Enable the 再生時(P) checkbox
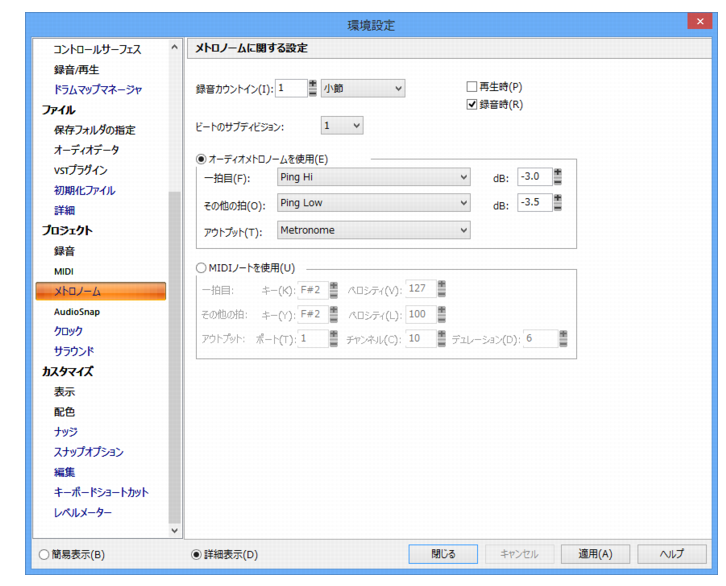 click(x=471, y=87)
